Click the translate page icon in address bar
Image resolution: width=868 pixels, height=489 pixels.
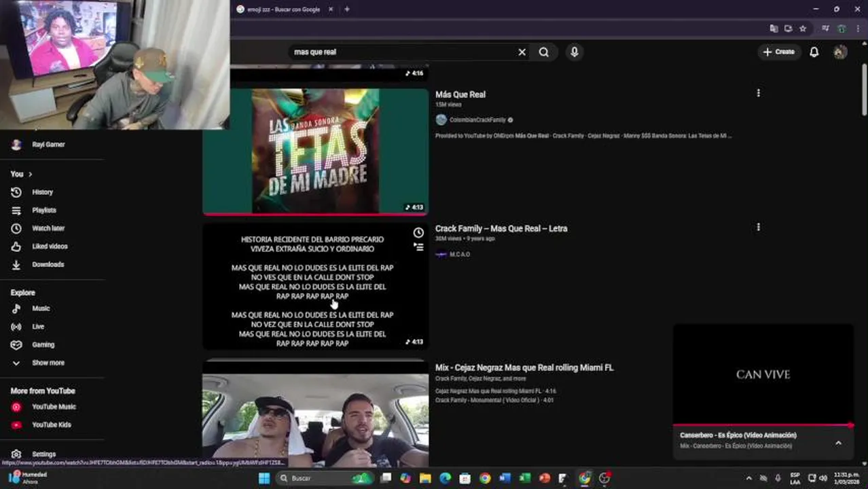coord(774,29)
